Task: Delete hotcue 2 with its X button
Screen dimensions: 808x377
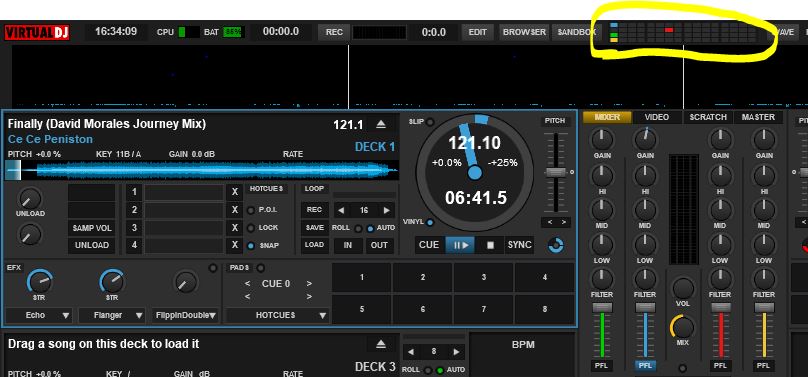Action: [234, 210]
